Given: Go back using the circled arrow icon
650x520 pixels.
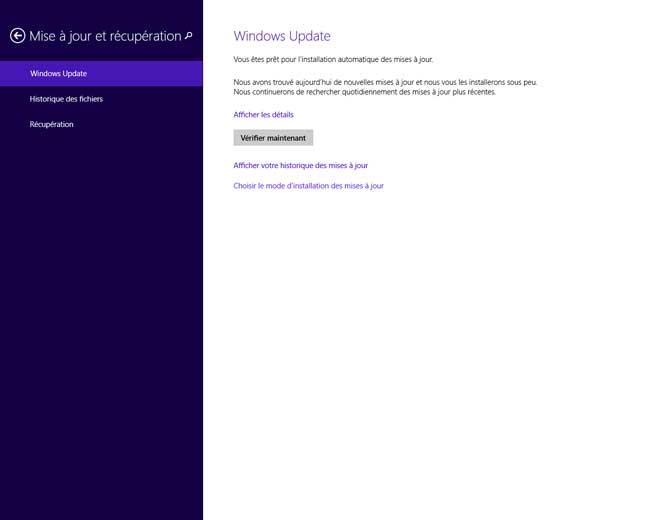Looking at the screenshot, I should pos(17,36).
